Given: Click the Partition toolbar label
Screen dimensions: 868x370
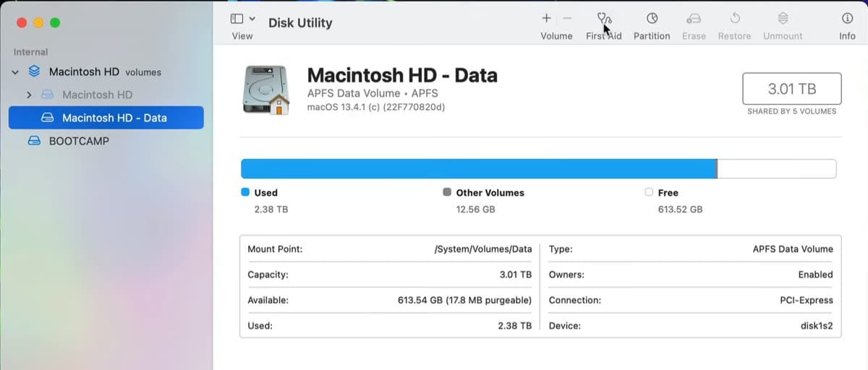Looking at the screenshot, I should (x=652, y=36).
